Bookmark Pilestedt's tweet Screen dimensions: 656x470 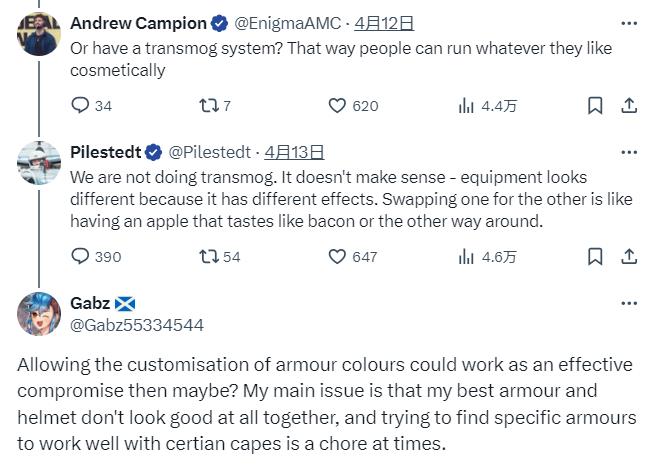click(x=595, y=256)
